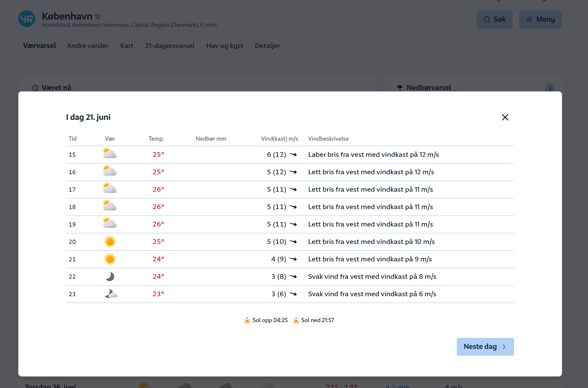This screenshot has width=588, height=388.
Task: Click the 'Sol ned 21:57' text
Action: [x=318, y=320]
